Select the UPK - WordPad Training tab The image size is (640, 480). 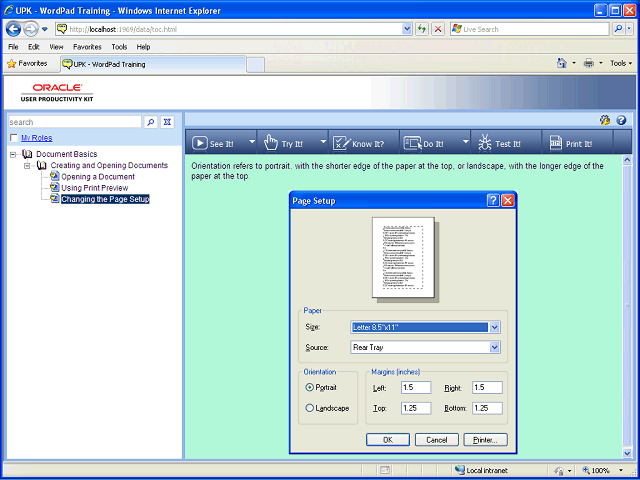click(x=153, y=64)
